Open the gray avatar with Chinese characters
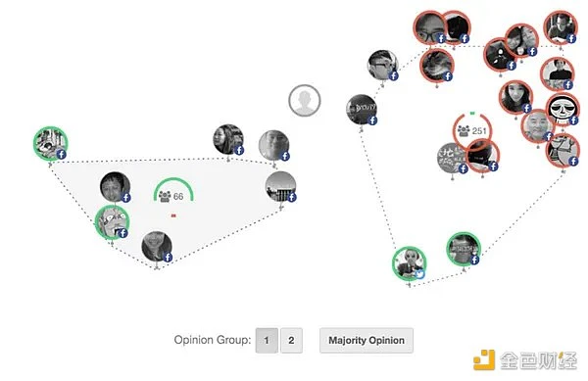 453,158
